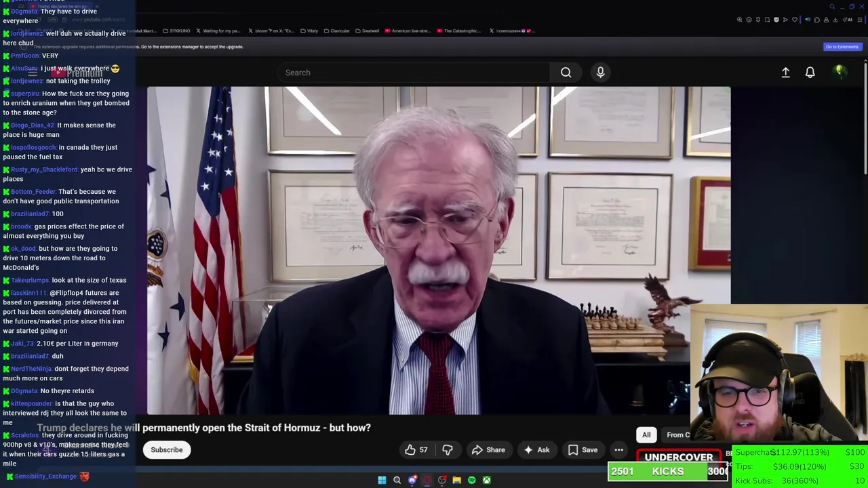Click chat username 'kittenpounder'
Image resolution: width=868 pixels, height=488 pixels.
tap(32, 404)
